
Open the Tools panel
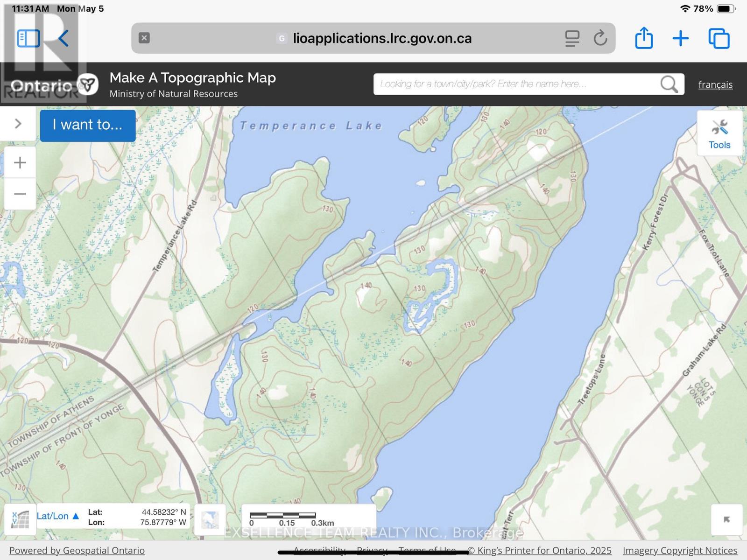point(719,133)
